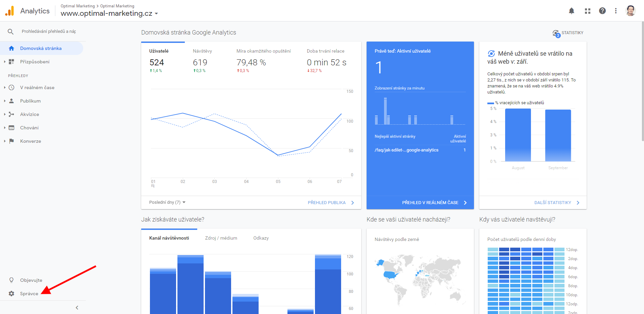This screenshot has height=314, width=644.
Task: Open the user account avatar
Action: click(x=631, y=11)
